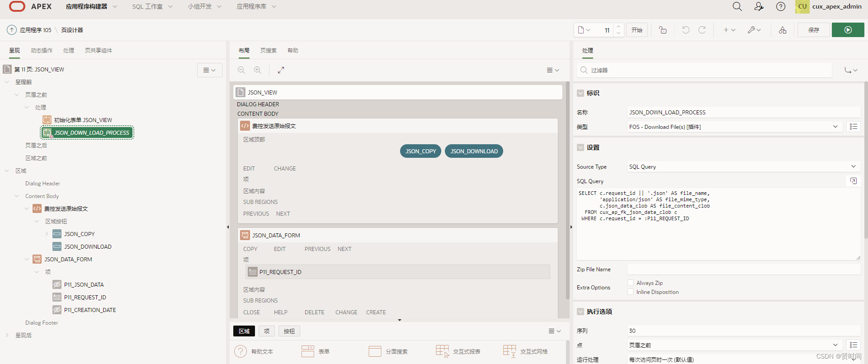This screenshot has height=364, width=868.
Task: Click the 帮助文本 help text gallery icon
Action: [241, 351]
